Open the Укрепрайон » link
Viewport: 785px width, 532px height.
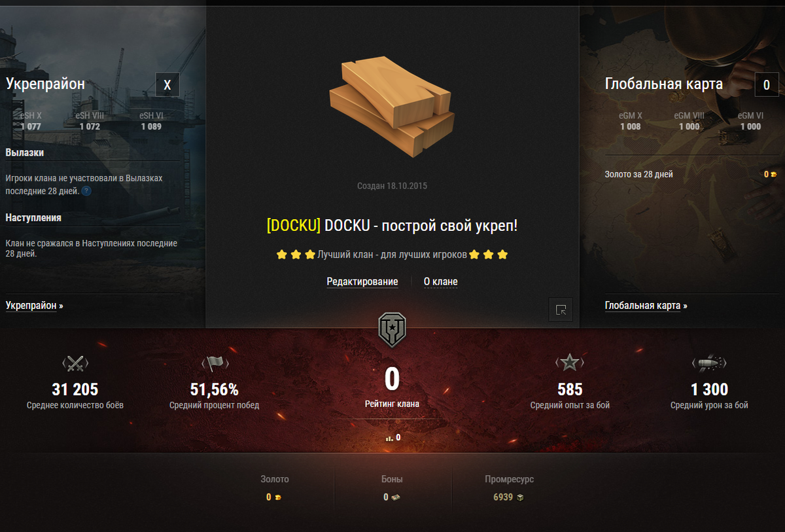pos(35,306)
